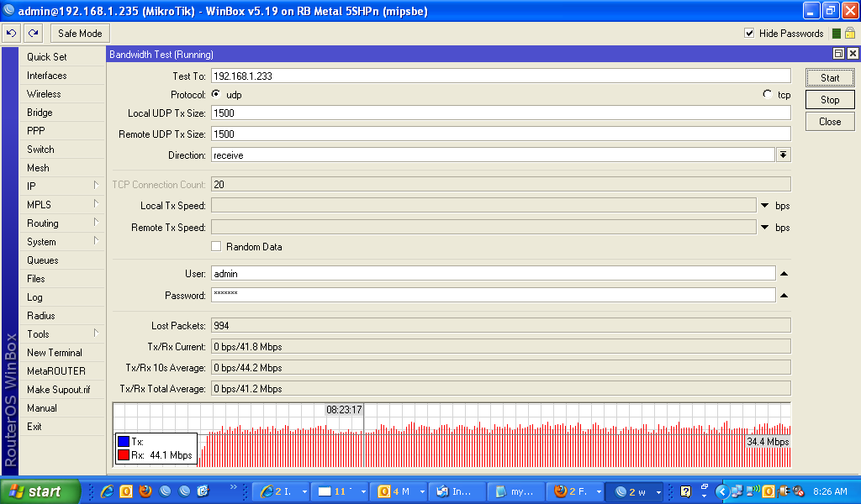Open the Bridge menu item
The height and width of the screenshot is (504, 861).
coord(62,112)
